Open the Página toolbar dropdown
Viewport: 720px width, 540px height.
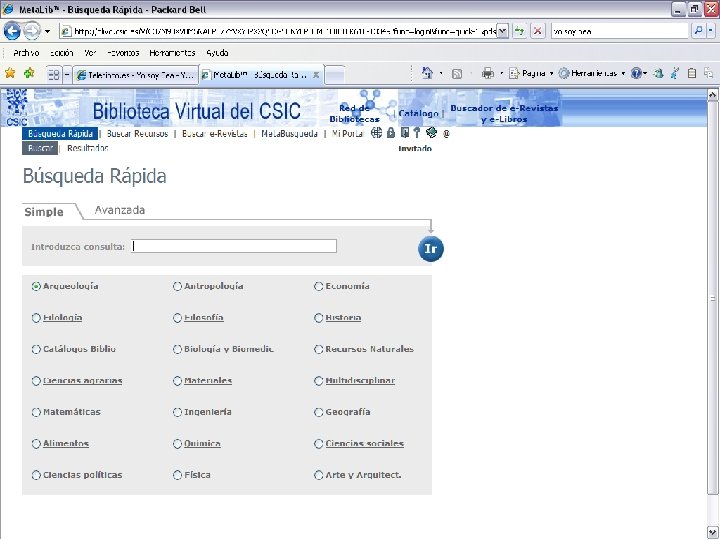[531, 73]
